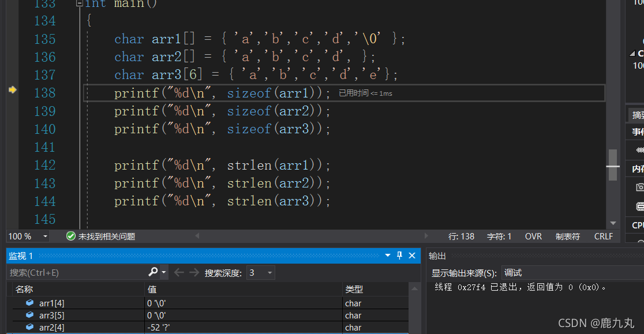Select the arr2[4] row in Watch list
The image size is (644, 334).
[208, 328]
